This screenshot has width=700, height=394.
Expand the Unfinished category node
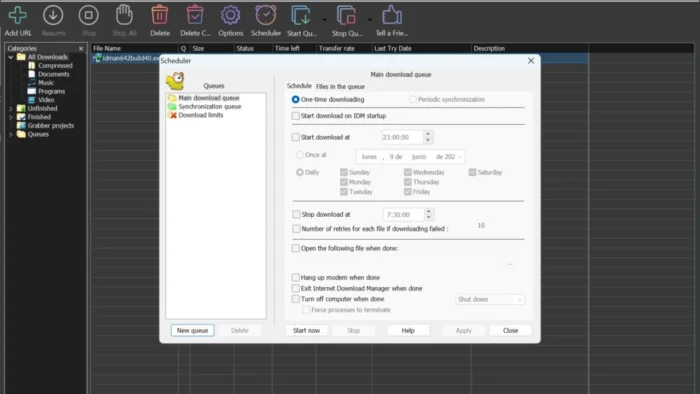[x=11, y=108]
